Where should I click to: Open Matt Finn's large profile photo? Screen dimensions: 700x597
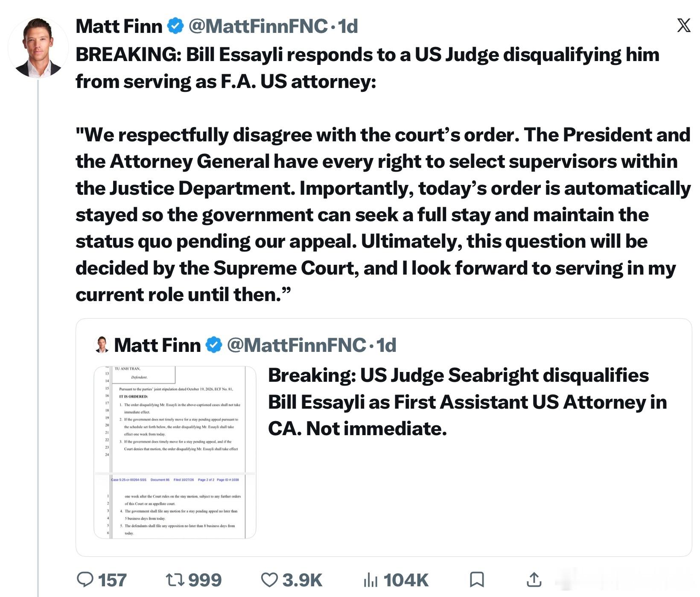38,47
